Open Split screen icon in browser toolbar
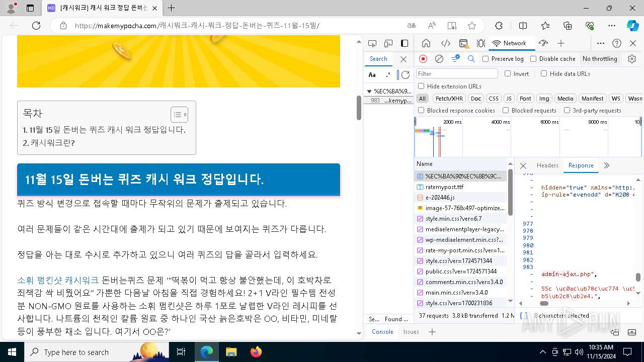This screenshot has width=644, height=362. [523, 26]
